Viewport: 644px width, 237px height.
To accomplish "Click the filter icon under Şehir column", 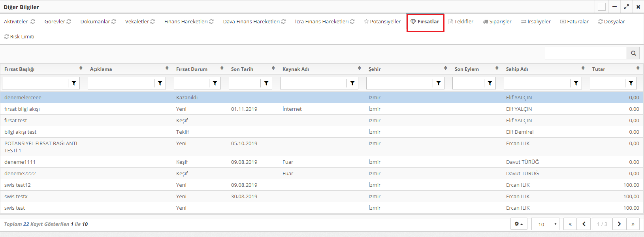I will (x=439, y=83).
